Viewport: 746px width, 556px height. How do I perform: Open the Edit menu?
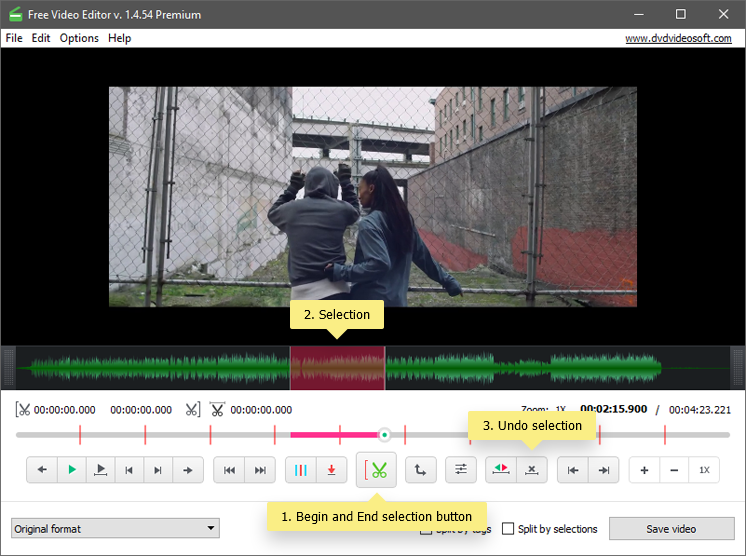[x=41, y=38]
